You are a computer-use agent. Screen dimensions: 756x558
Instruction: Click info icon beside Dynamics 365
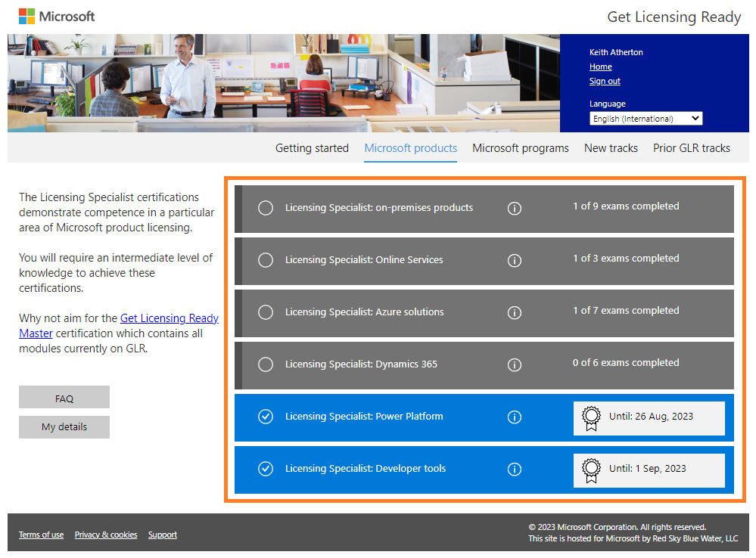coord(515,364)
